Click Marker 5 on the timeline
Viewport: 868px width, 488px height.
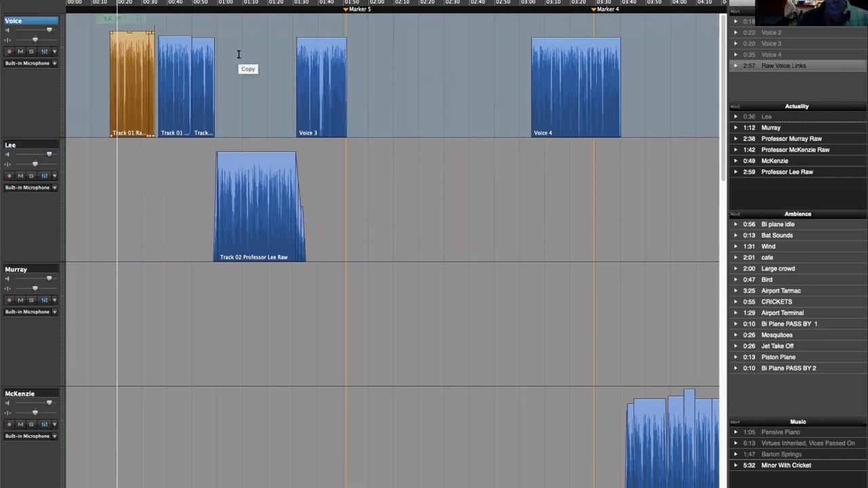[x=357, y=9]
